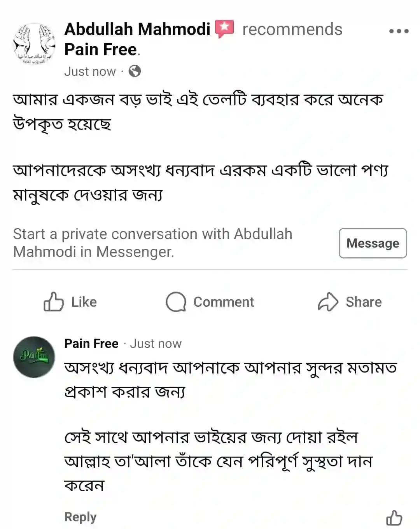
Task: Open the three-dot post options menu
Action: (x=399, y=31)
